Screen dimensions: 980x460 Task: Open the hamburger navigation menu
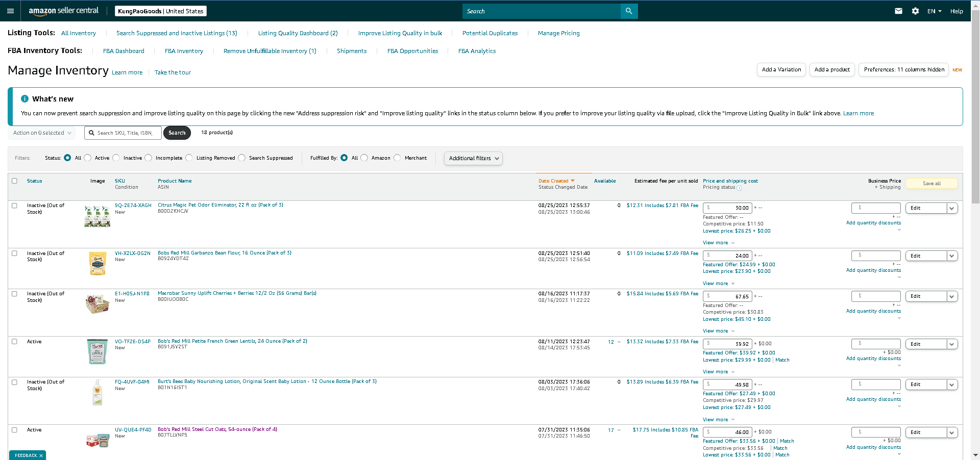pyautogui.click(x=10, y=11)
